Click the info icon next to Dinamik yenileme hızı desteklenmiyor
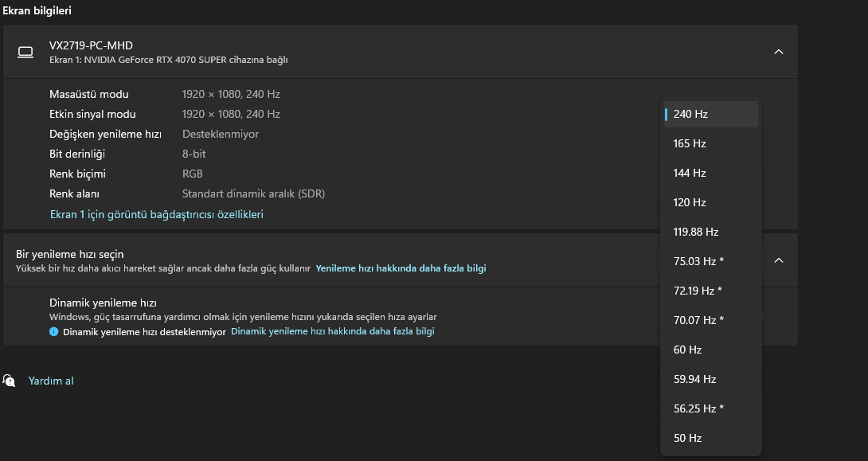The width and height of the screenshot is (868, 461). [x=54, y=331]
